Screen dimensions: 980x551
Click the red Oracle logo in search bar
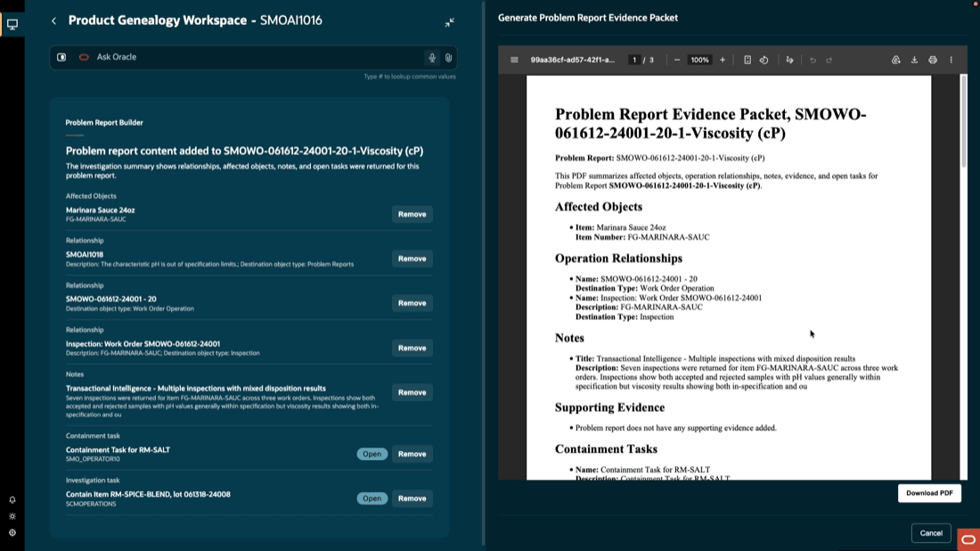tap(84, 57)
